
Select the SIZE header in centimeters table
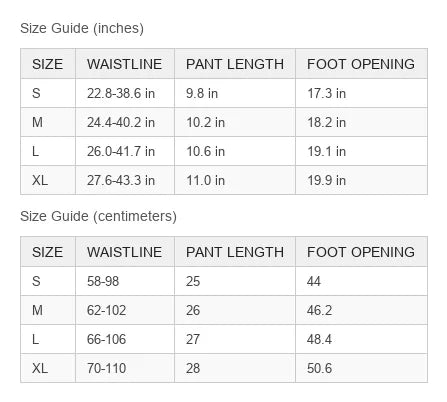48,252
